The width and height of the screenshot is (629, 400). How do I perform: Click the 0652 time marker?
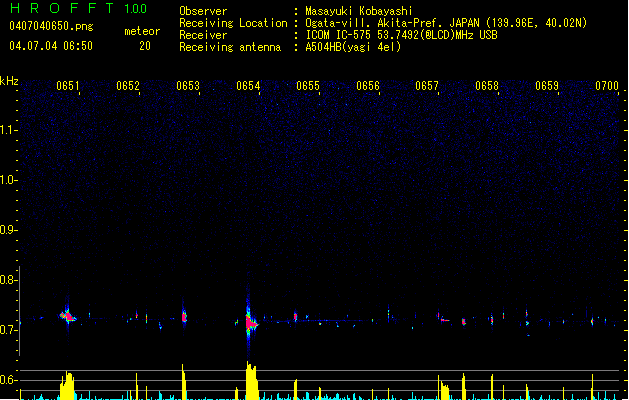(x=128, y=86)
